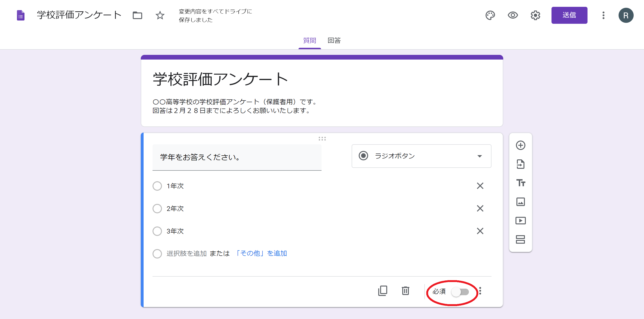Edit question text 学年をお答えください。

click(237, 157)
